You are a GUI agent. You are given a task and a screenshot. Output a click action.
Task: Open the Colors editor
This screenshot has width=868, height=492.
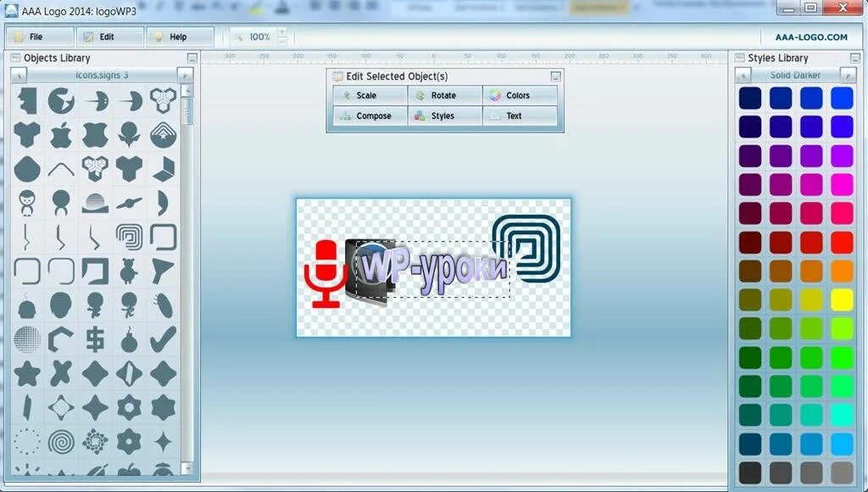520,95
